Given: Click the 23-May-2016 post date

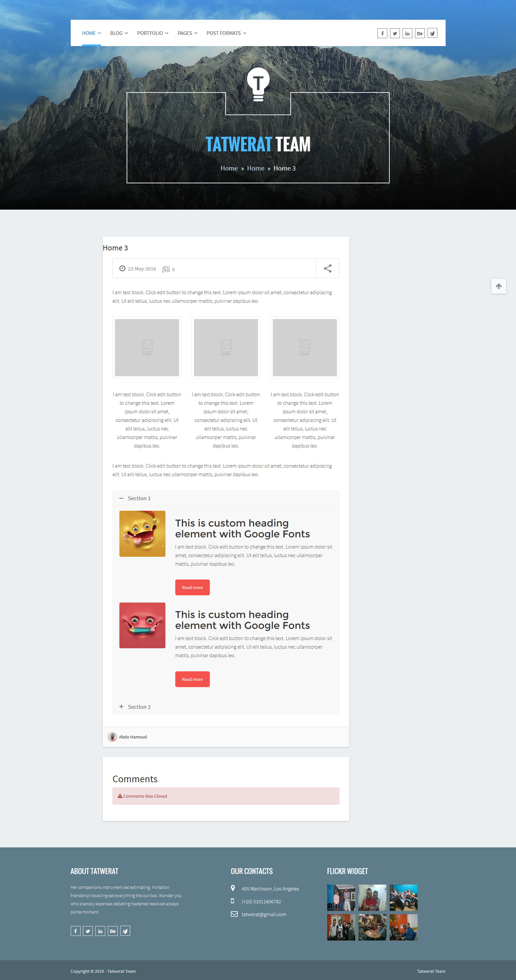Looking at the screenshot, I should pos(142,269).
